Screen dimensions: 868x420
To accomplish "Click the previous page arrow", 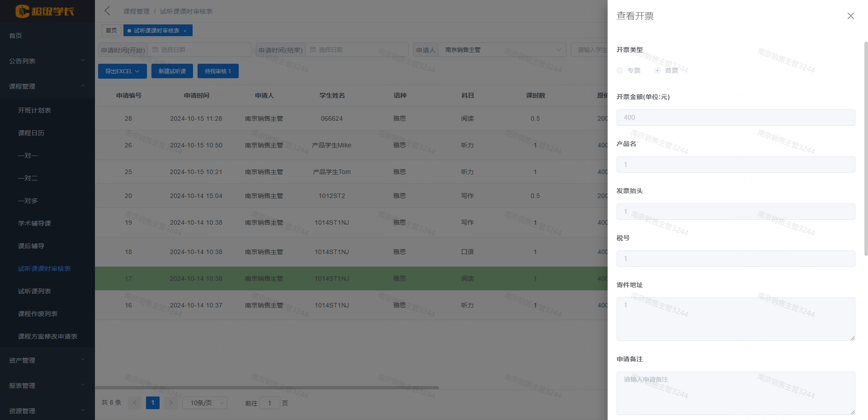I will pos(135,402).
